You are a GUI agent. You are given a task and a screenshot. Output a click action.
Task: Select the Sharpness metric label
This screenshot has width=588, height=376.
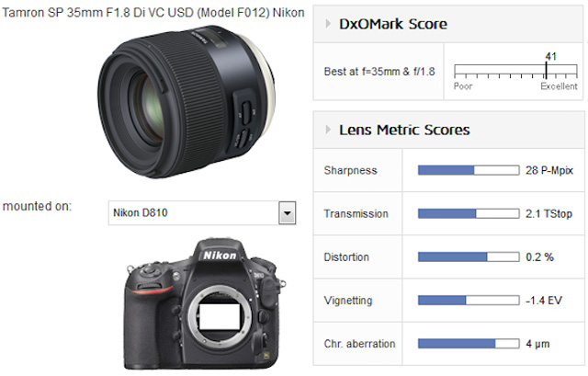click(350, 170)
